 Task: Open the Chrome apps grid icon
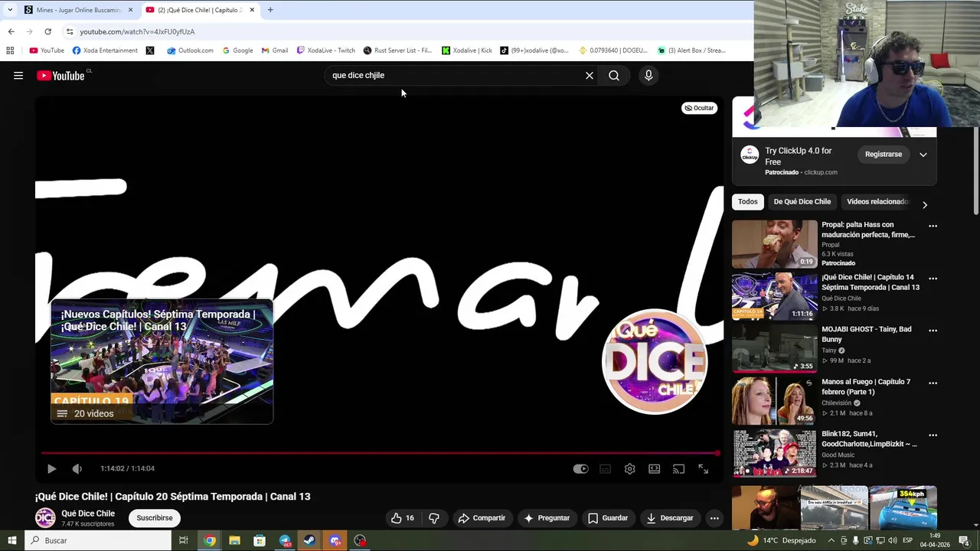click(10, 51)
